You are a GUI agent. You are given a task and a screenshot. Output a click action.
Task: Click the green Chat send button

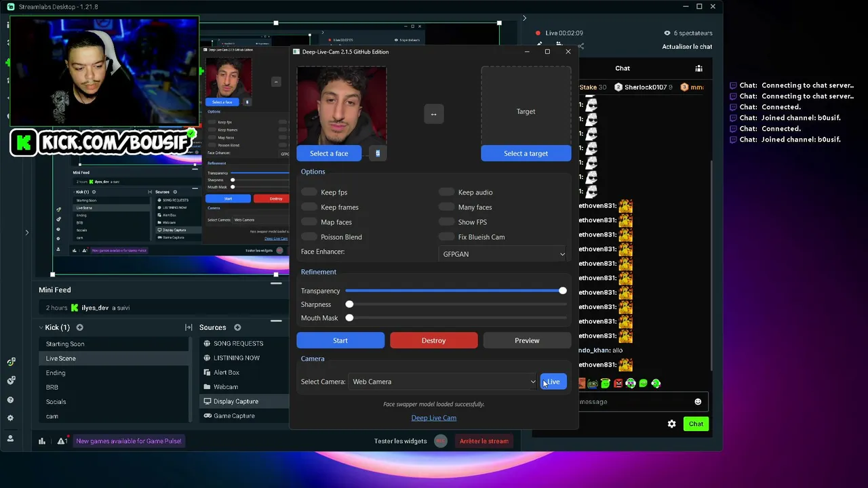696,424
